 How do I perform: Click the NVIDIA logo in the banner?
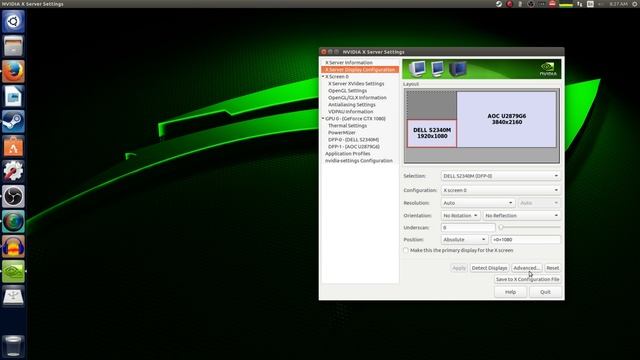point(548,69)
